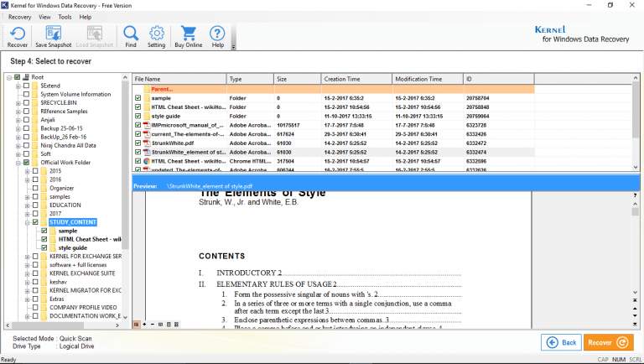Click the Buy Online cart icon
The image size is (644, 364).
point(189,34)
